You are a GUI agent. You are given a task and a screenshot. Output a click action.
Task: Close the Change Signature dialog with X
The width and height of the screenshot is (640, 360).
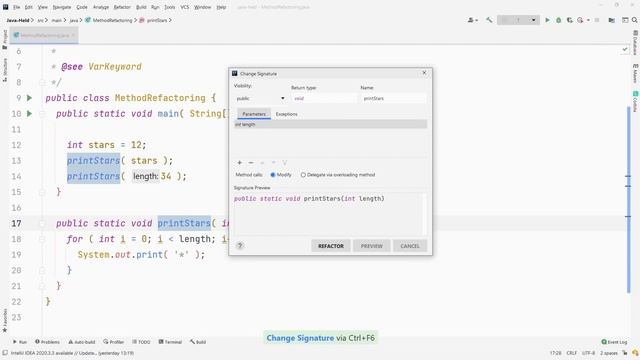pyautogui.click(x=424, y=73)
